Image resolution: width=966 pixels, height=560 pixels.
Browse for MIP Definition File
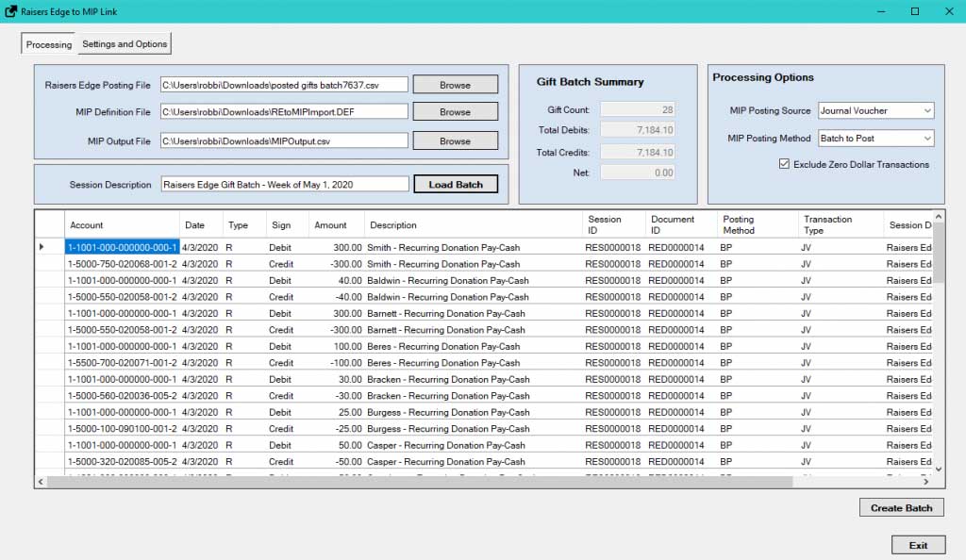456,112
